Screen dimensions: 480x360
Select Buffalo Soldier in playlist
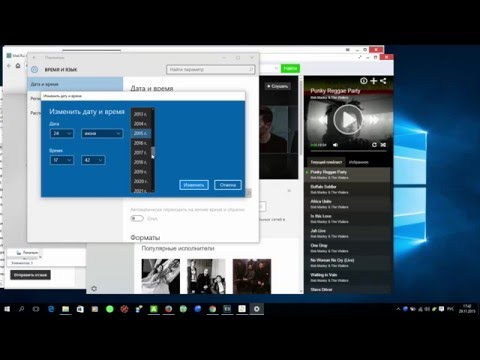[347, 189]
